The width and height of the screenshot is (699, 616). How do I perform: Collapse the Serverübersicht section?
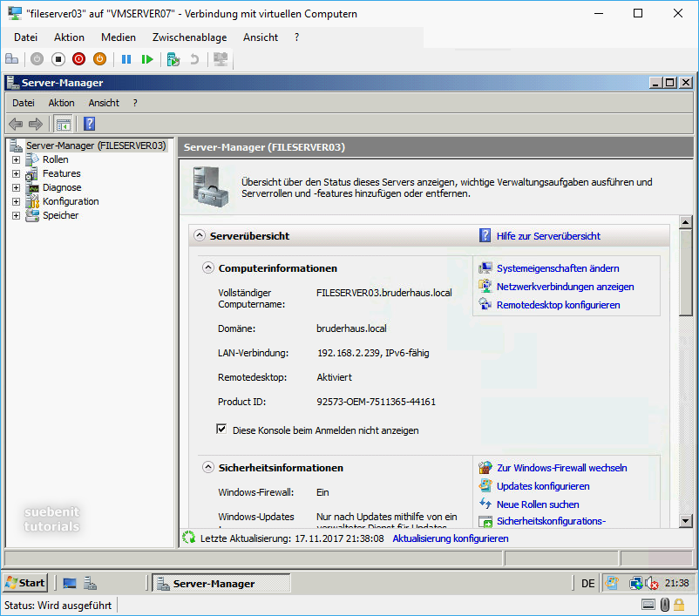(x=200, y=235)
